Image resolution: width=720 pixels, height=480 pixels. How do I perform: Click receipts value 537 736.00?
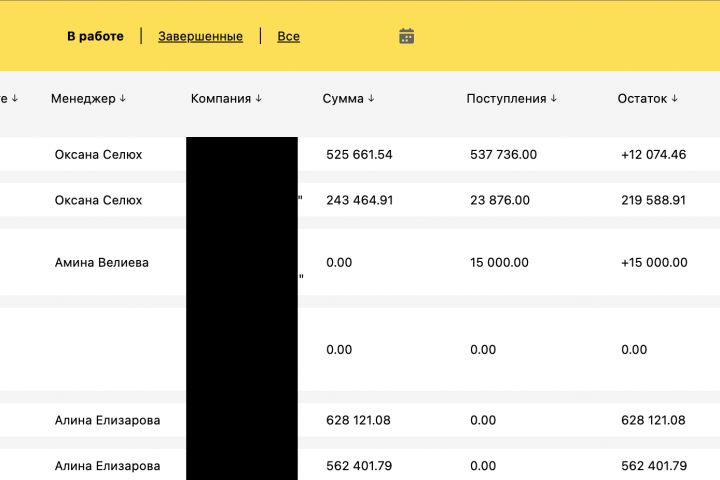(503, 155)
